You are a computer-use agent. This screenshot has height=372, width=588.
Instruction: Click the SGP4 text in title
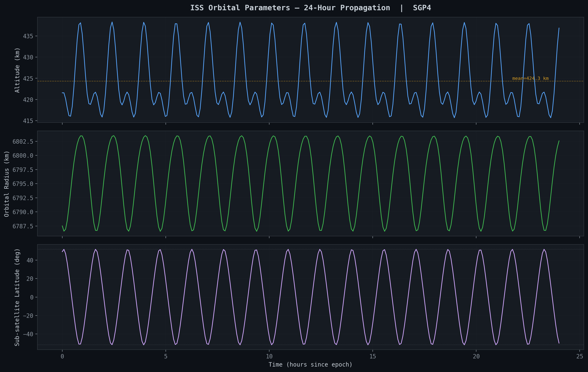(x=422, y=8)
